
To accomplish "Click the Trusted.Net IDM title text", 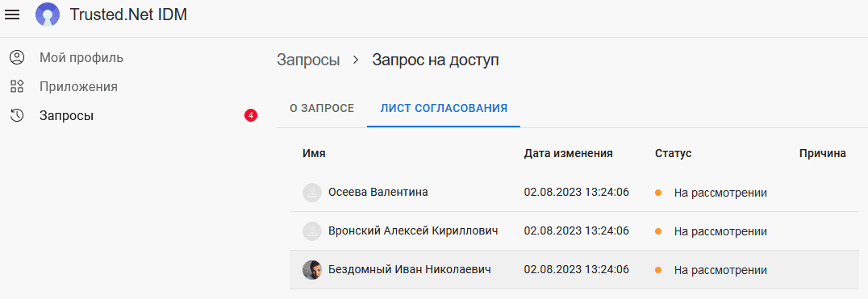I will pyautogui.click(x=128, y=15).
